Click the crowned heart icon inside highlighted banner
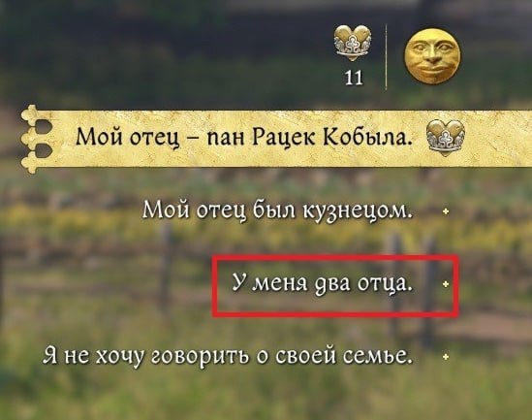Screen dimensions: 532x420 coord(445,139)
